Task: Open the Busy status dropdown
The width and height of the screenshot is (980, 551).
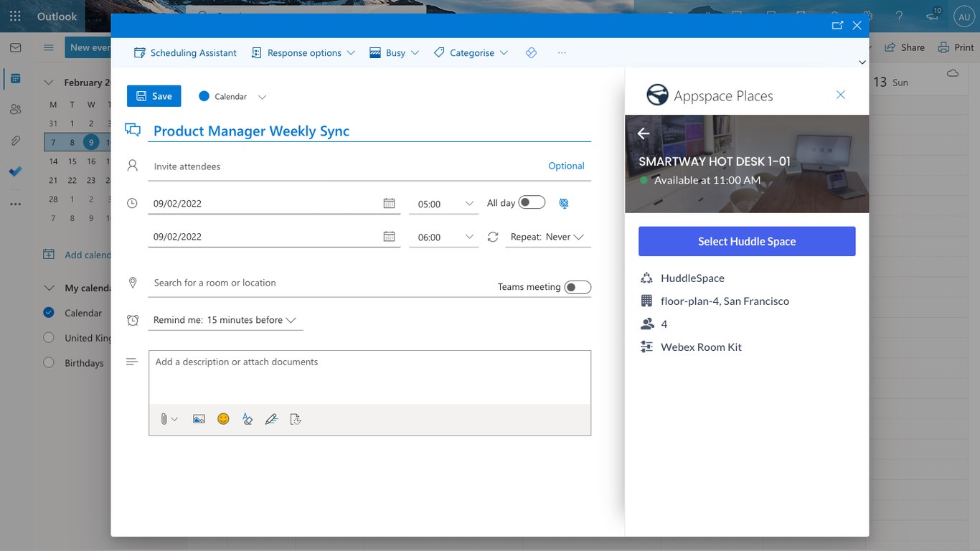Action: point(394,52)
